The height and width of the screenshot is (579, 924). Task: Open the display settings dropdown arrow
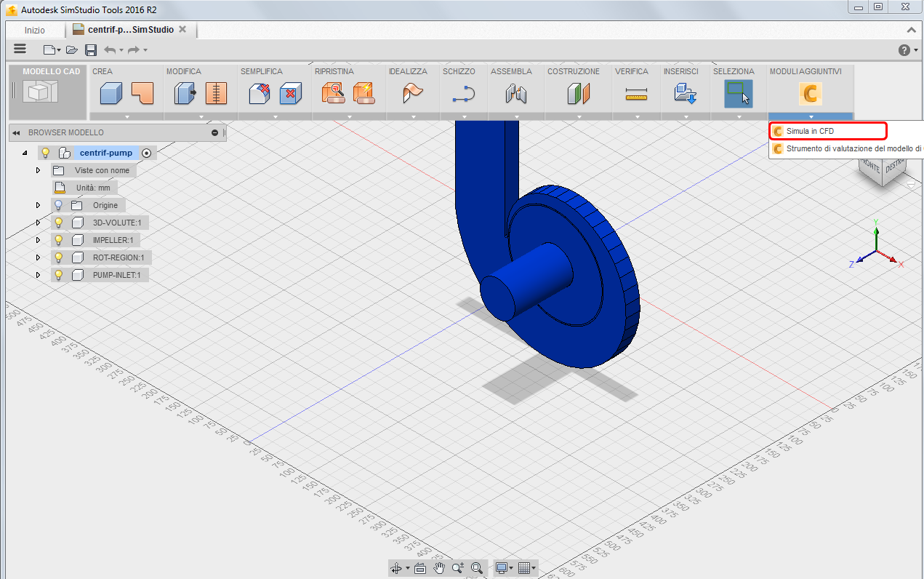point(510,569)
